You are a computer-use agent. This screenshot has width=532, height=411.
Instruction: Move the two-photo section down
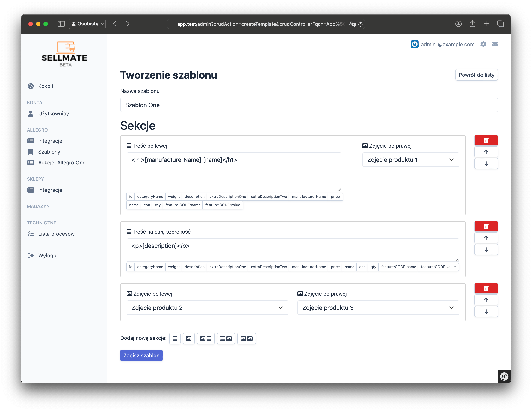tap(486, 312)
